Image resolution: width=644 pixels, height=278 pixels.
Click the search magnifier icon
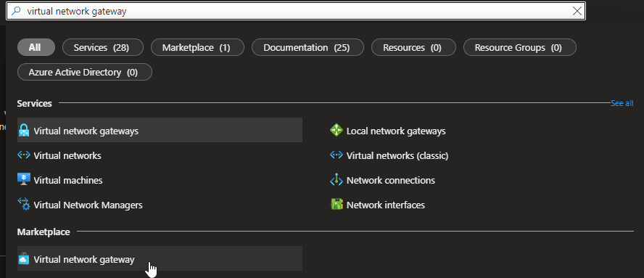(x=16, y=11)
